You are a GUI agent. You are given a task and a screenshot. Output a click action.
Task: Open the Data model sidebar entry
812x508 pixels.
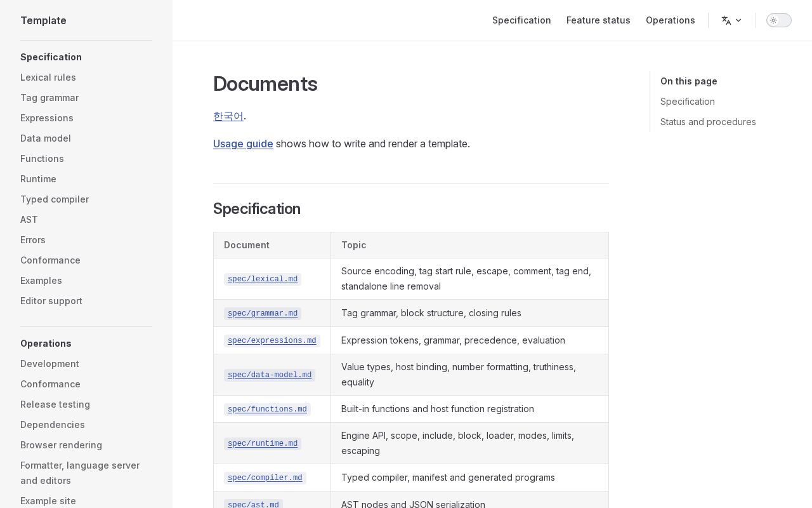(46, 138)
